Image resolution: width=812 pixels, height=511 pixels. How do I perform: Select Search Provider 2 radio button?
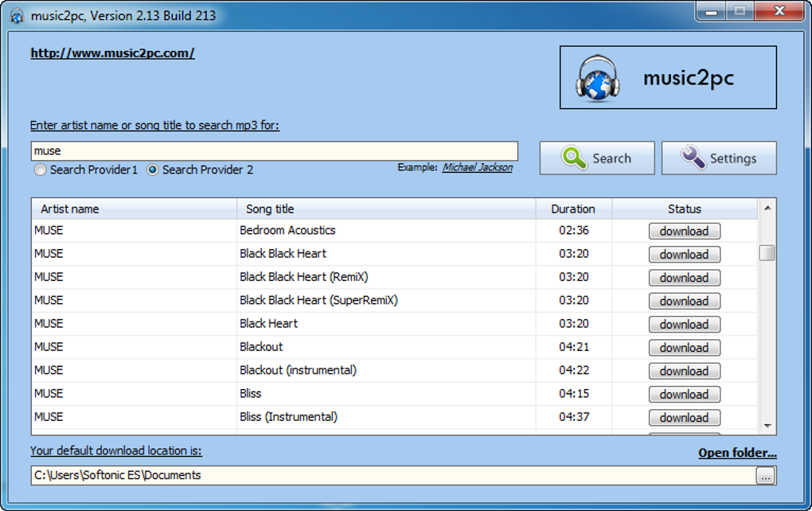coord(152,170)
